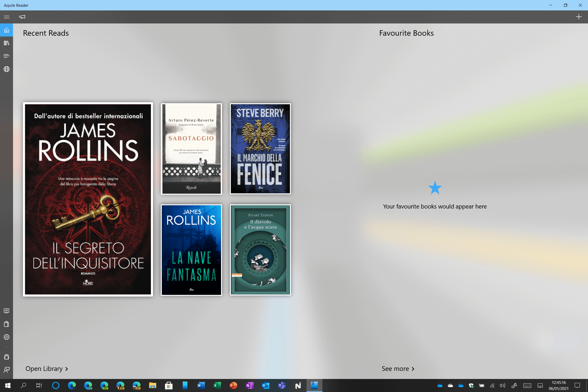This screenshot has width=588, height=392.
Task: Go to Home in sidebar
Action: [x=7, y=30]
